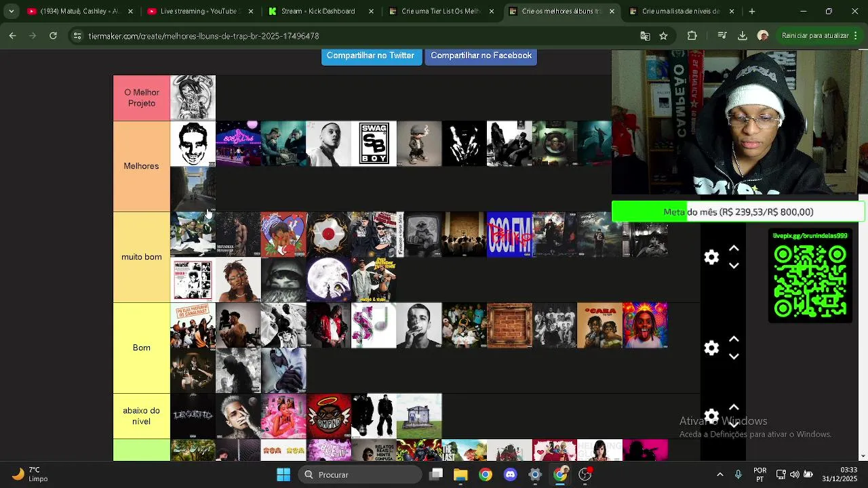The image size is (868, 488).
Task: Open Google Translate icon in address bar
Action: tap(645, 36)
